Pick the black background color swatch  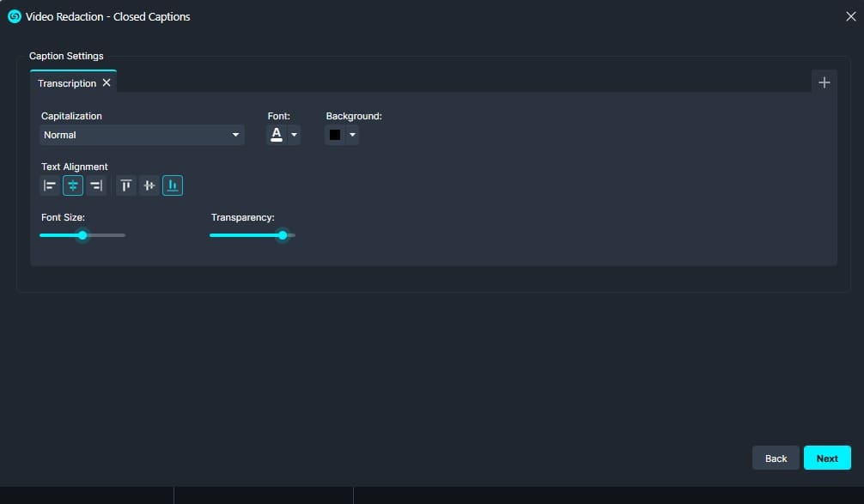pos(334,134)
